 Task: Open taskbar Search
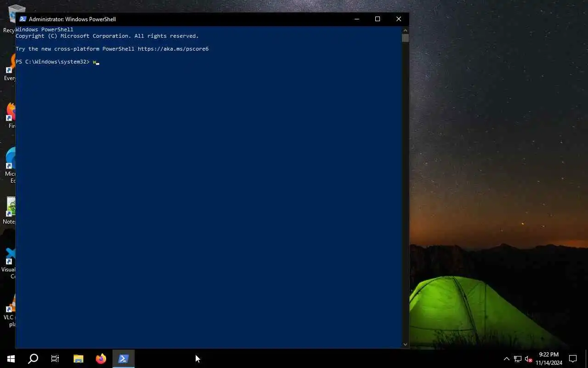pyautogui.click(x=33, y=359)
